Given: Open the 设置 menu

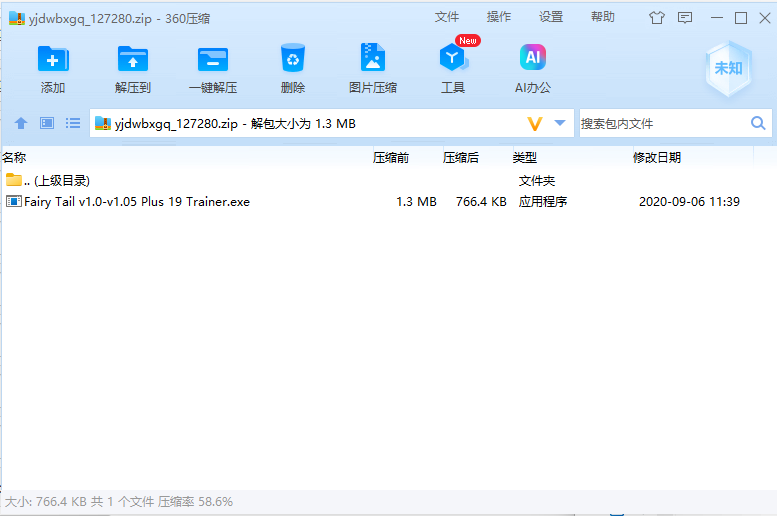Looking at the screenshot, I should 551,17.
